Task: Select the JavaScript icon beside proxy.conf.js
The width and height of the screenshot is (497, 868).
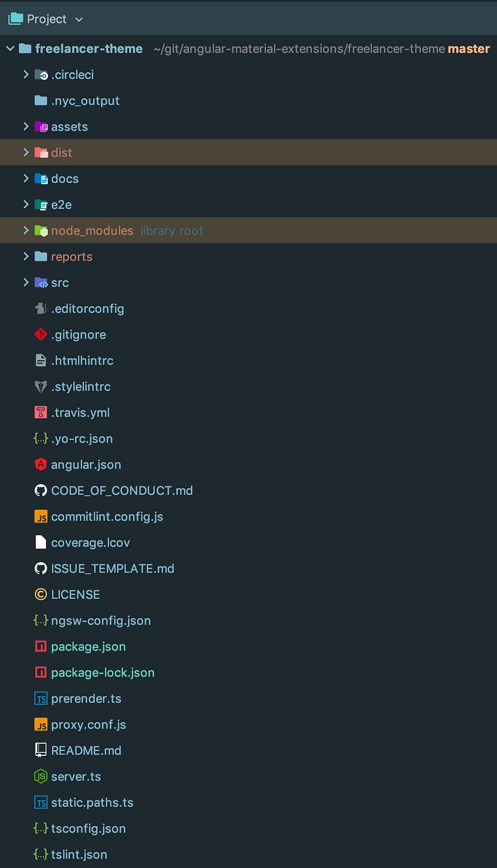Action: 40,724
